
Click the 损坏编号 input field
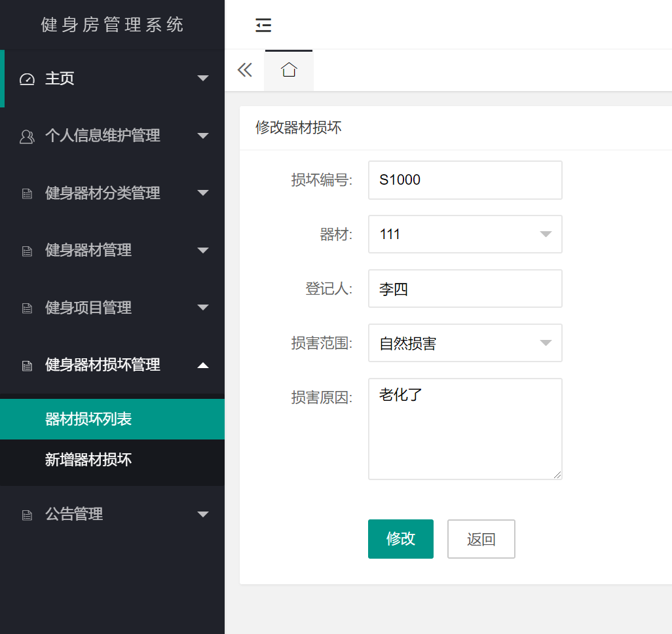(465, 180)
